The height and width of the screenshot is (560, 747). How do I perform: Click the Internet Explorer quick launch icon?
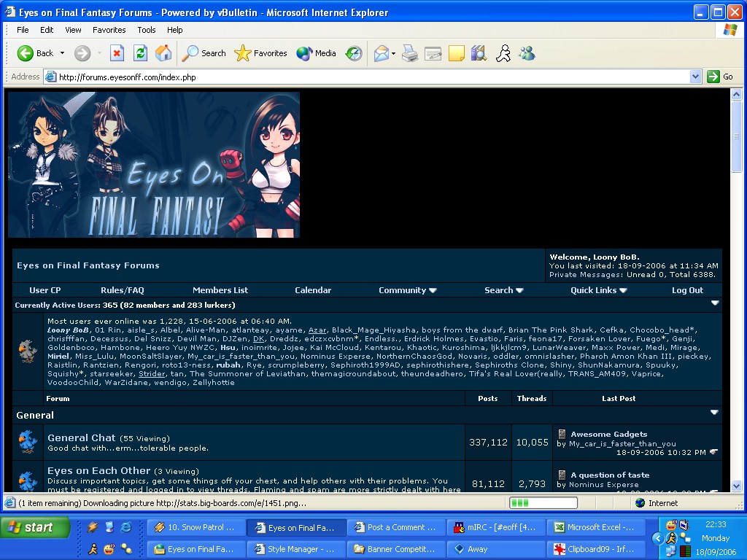point(126,527)
